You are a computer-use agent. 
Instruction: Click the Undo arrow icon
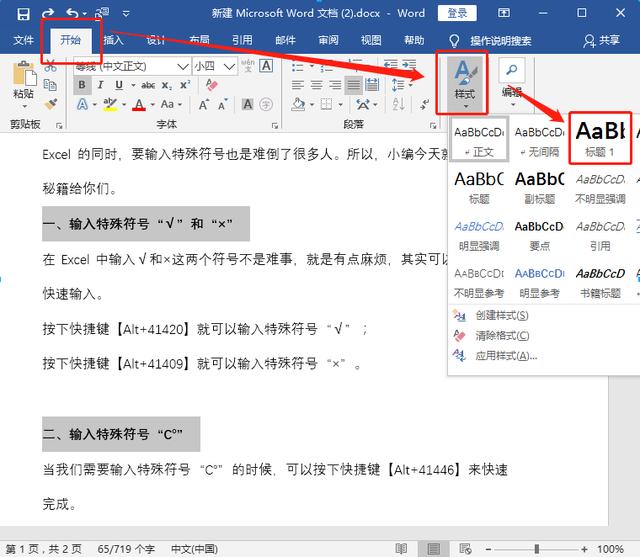73,13
